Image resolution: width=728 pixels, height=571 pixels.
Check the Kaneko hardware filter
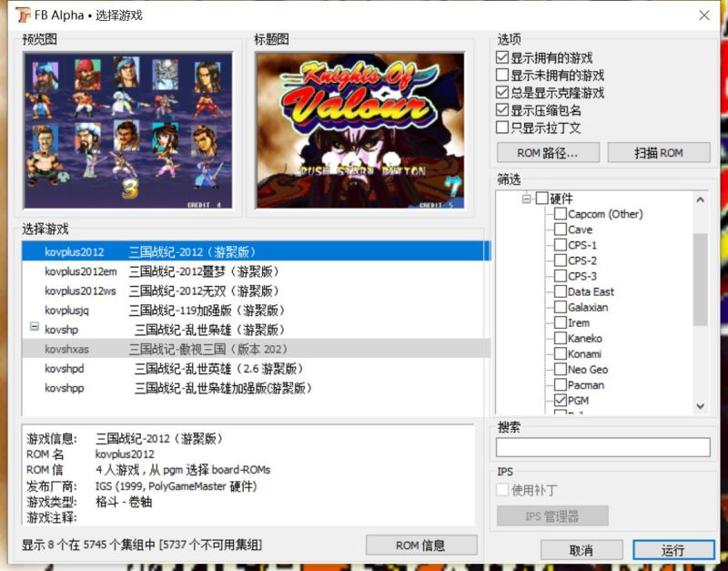pos(561,338)
